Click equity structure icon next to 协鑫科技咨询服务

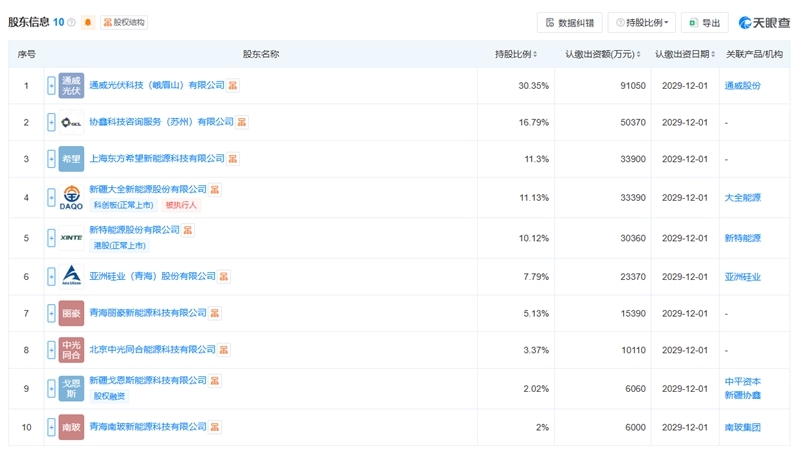242,122
